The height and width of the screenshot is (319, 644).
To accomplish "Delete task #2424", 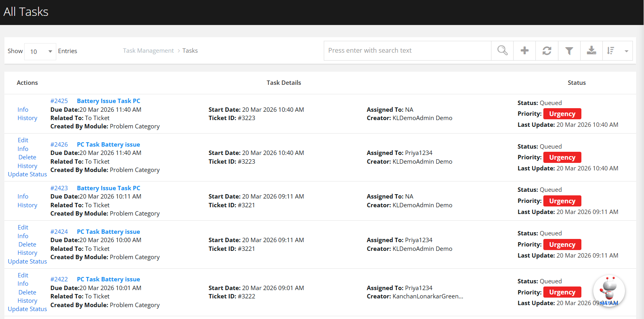I will tap(27, 245).
